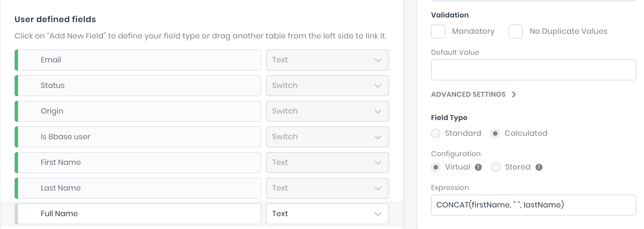Screen dimensions: 644x229
Task: Click the info icon next to Virtual
Action: [478, 167]
